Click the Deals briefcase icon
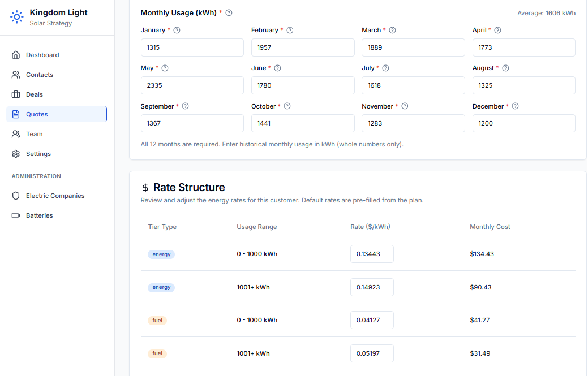 click(x=16, y=94)
